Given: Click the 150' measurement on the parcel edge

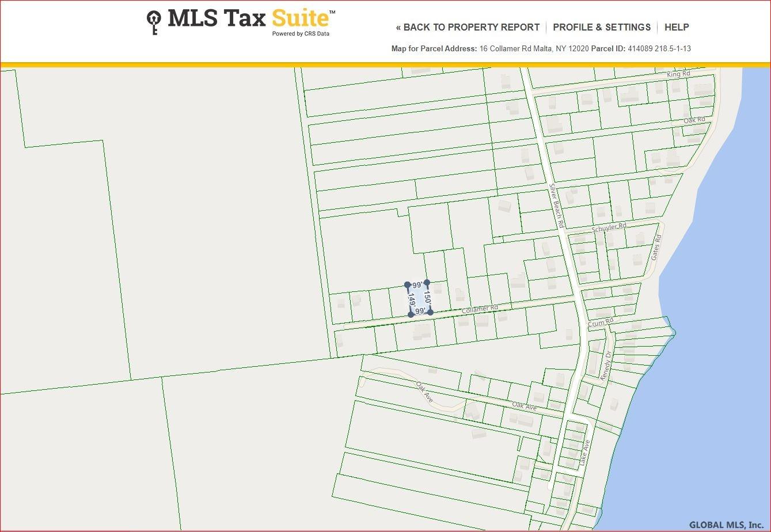Looking at the screenshot, I should [x=428, y=297].
